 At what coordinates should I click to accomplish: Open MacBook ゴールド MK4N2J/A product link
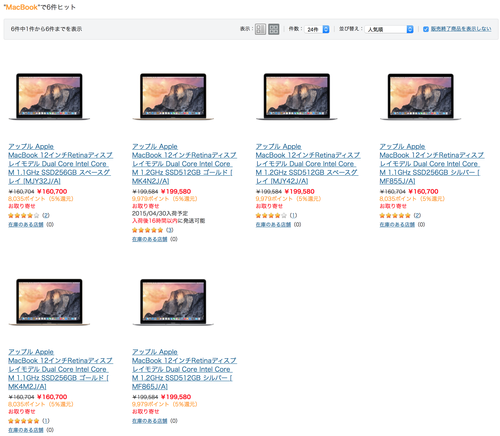tap(184, 164)
